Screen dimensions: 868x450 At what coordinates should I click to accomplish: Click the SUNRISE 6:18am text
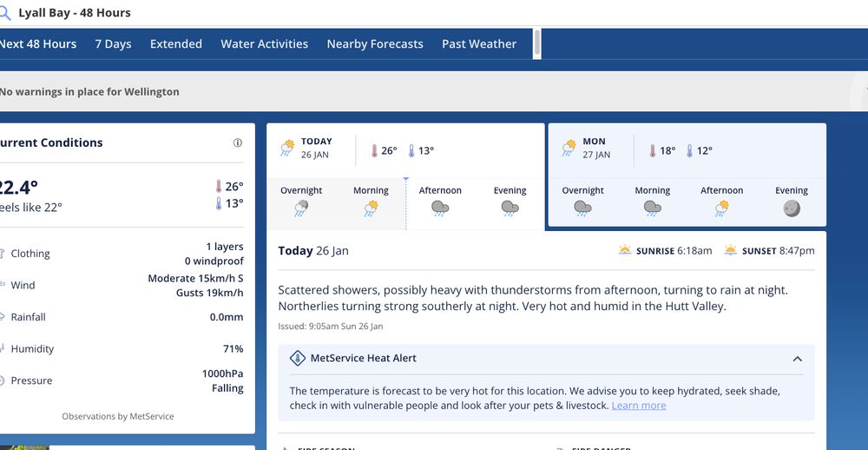[x=674, y=250]
